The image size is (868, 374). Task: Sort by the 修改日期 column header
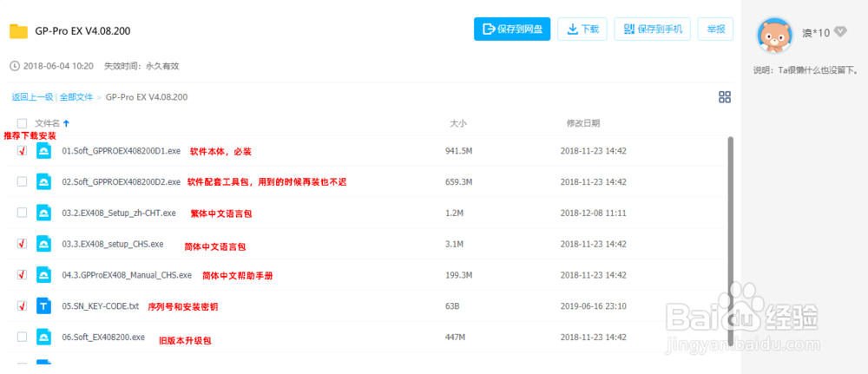(583, 123)
